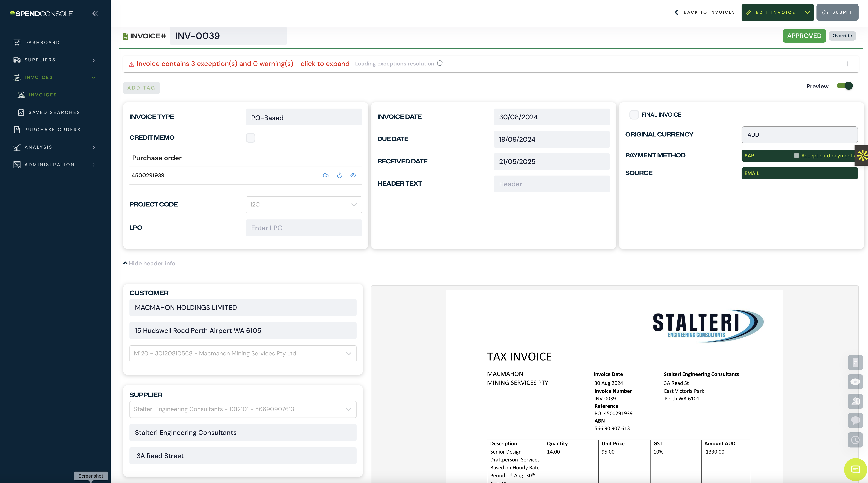Collapse the sidebar with double-chevron icon
This screenshot has height=483, width=868.
[x=95, y=13]
